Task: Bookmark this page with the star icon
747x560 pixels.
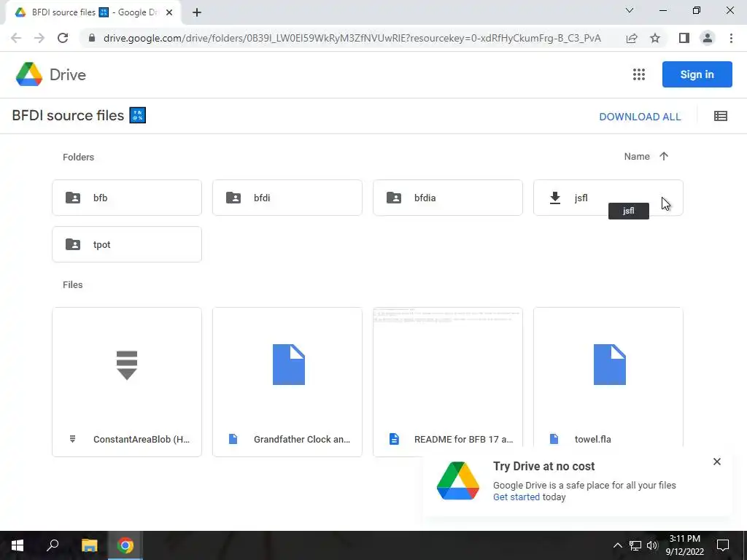Action: click(x=655, y=38)
